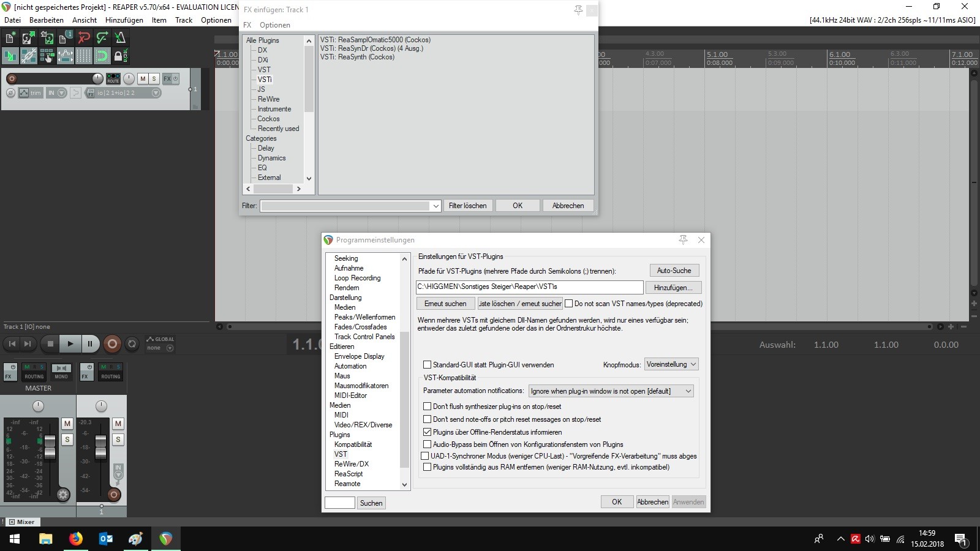Screen dimensions: 980x551
Task: Click the Filter löschen button
Action: coord(467,206)
